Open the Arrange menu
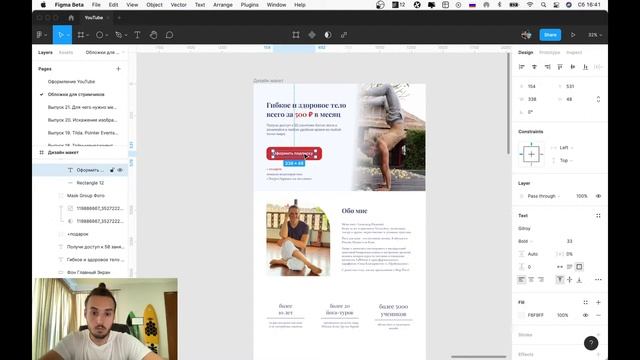The height and width of the screenshot is (360, 640). coord(223,5)
